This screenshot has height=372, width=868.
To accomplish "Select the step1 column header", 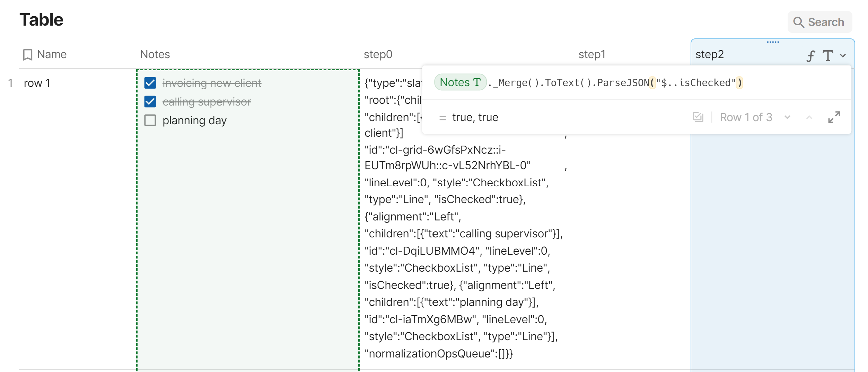I will click(x=592, y=55).
